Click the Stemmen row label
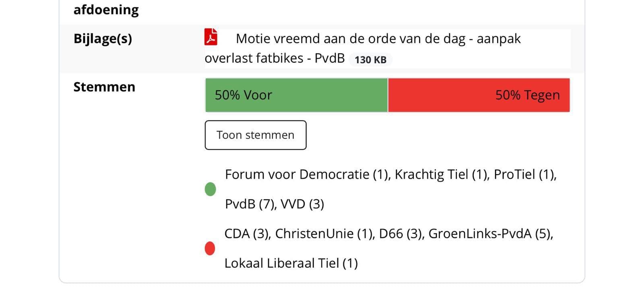The height and width of the screenshot is (297, 644). [104, 87]
